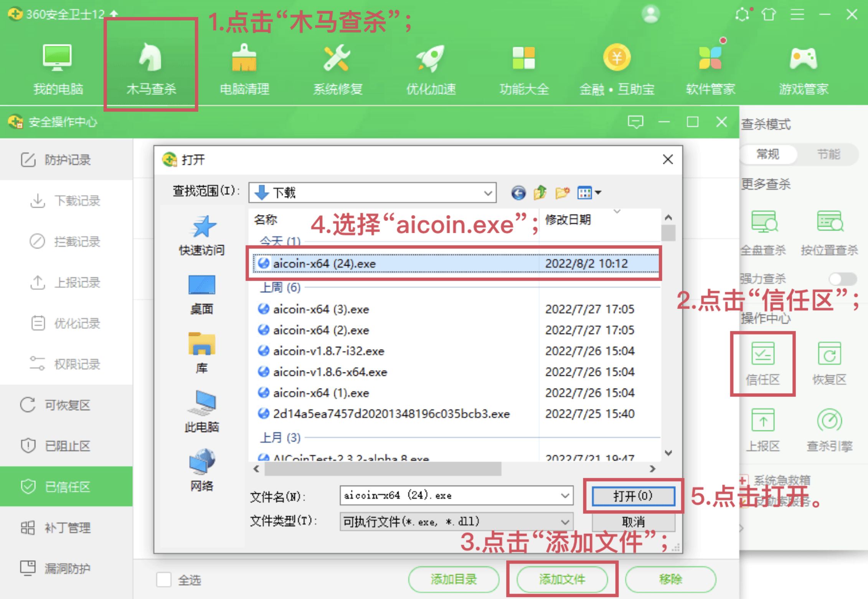Open the view menu dropdown arrow
This screenshot has width=868, height=599.
[598, 193]
